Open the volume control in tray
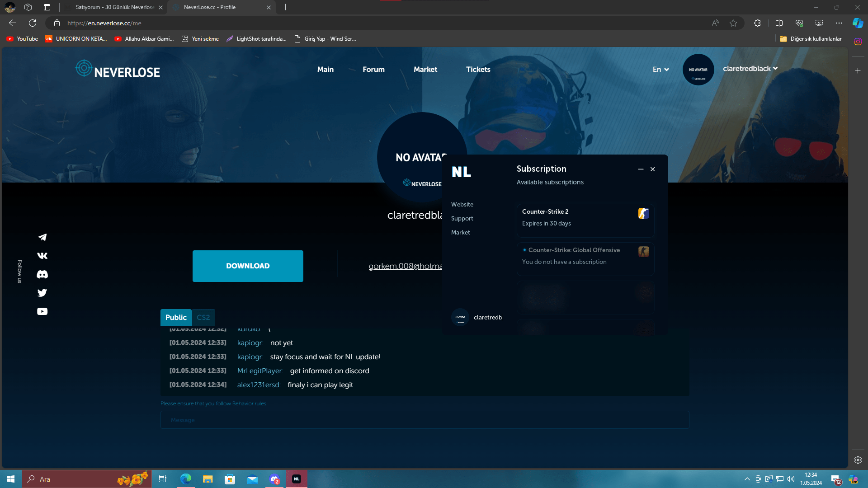Screen dimensions: 868x488 tap(791, 479)
